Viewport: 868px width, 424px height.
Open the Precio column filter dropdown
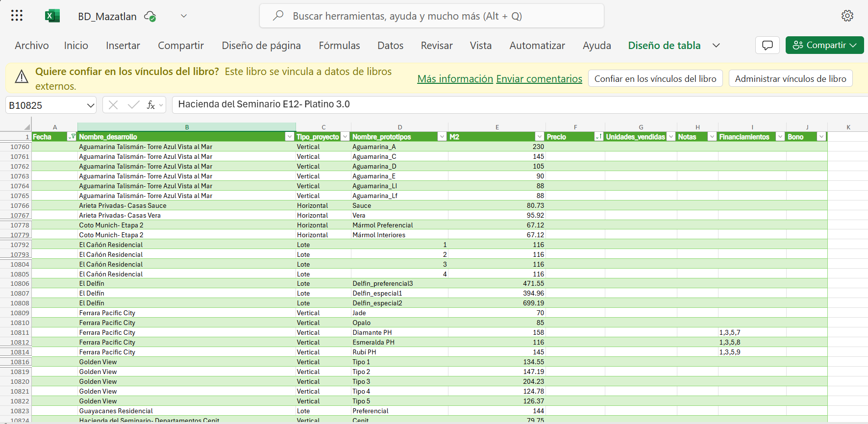(x=598, y=137)
